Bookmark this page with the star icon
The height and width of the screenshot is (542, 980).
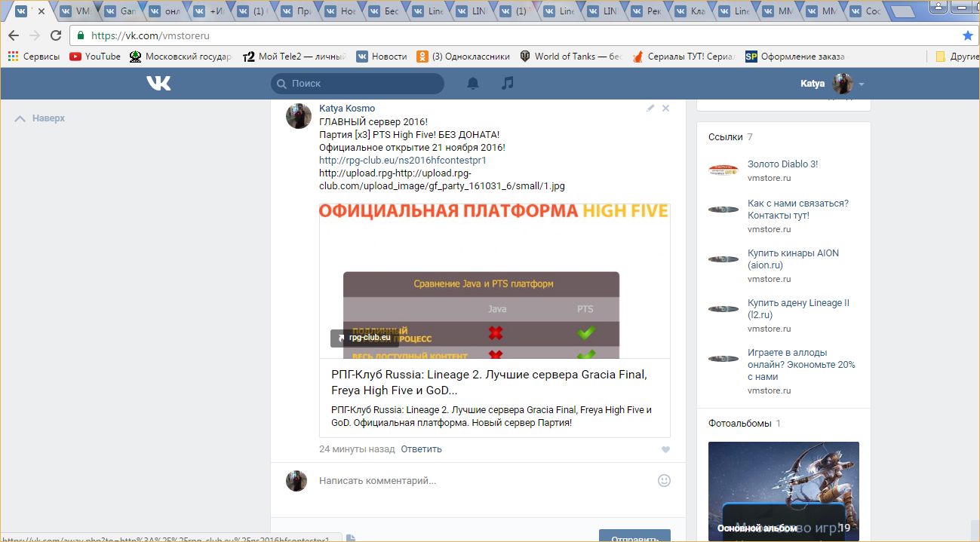click(x=968, y=35)
